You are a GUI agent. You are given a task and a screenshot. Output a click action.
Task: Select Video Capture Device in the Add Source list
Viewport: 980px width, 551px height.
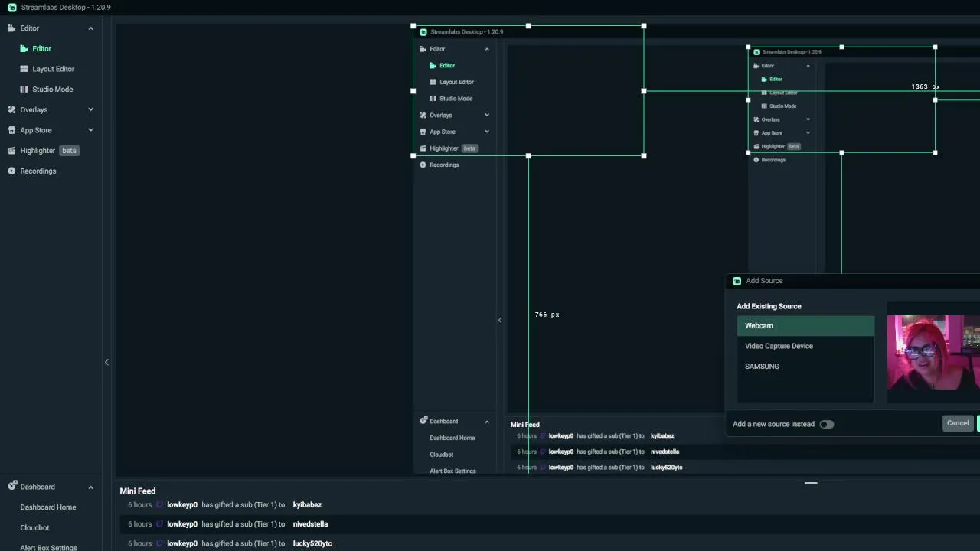tap(805, 346)
